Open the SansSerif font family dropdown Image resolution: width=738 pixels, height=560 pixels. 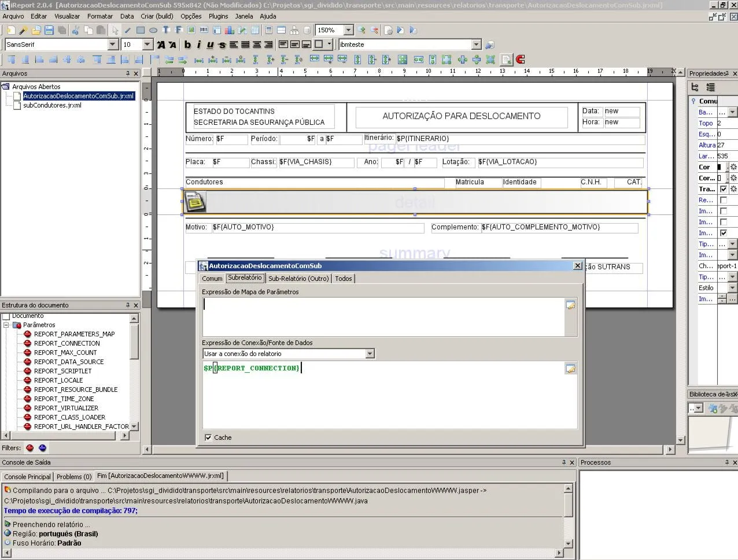[x=113, y=44]
